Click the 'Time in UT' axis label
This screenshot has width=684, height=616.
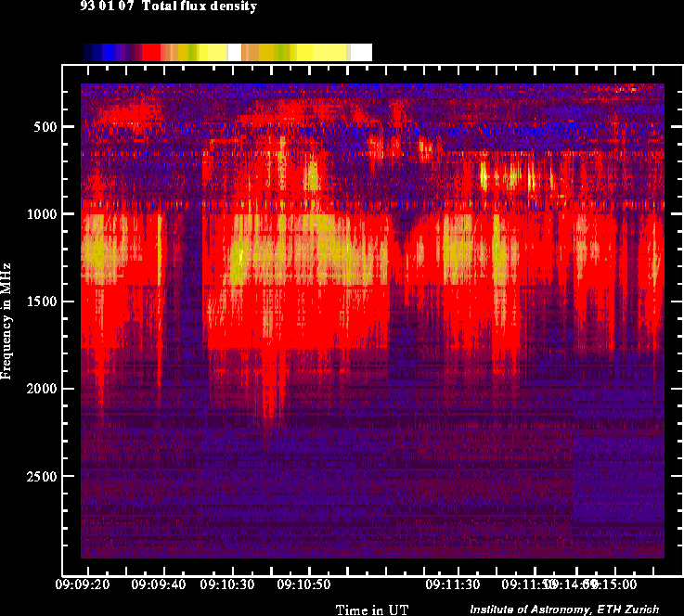pyautogui.click(x=372, y=610)
